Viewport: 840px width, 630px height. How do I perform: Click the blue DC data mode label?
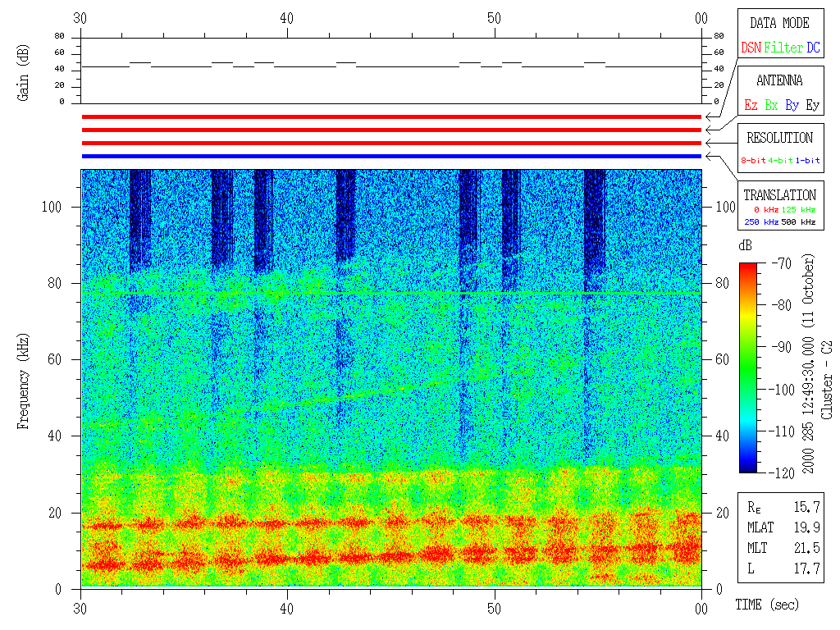[813, 48]
